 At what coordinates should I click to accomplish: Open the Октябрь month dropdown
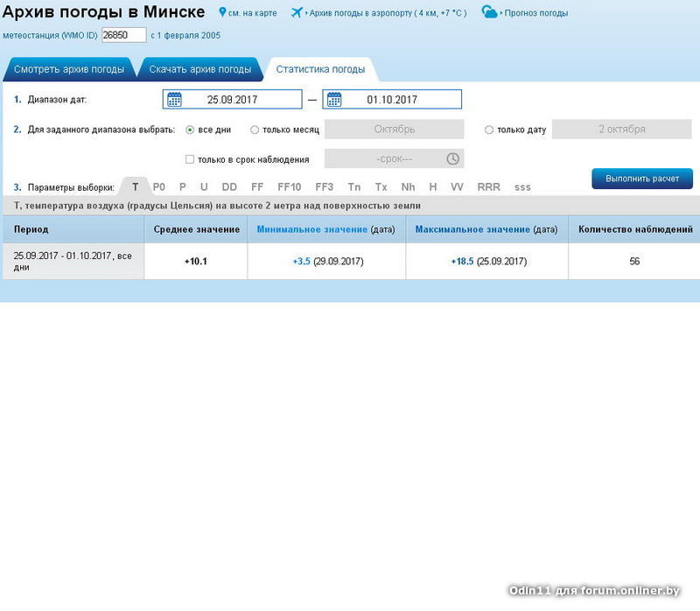(x=394, y=130)
